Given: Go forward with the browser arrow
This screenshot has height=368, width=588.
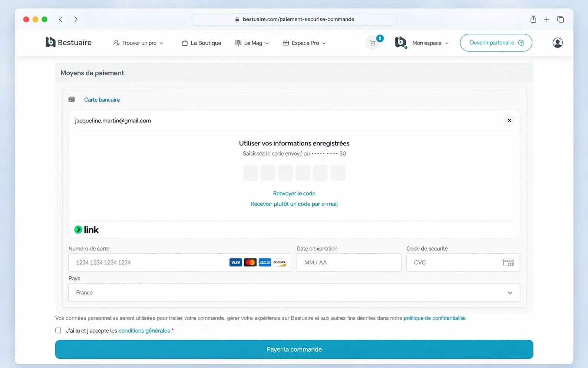Looking at the screenshot, I should (x=76, y=19).
